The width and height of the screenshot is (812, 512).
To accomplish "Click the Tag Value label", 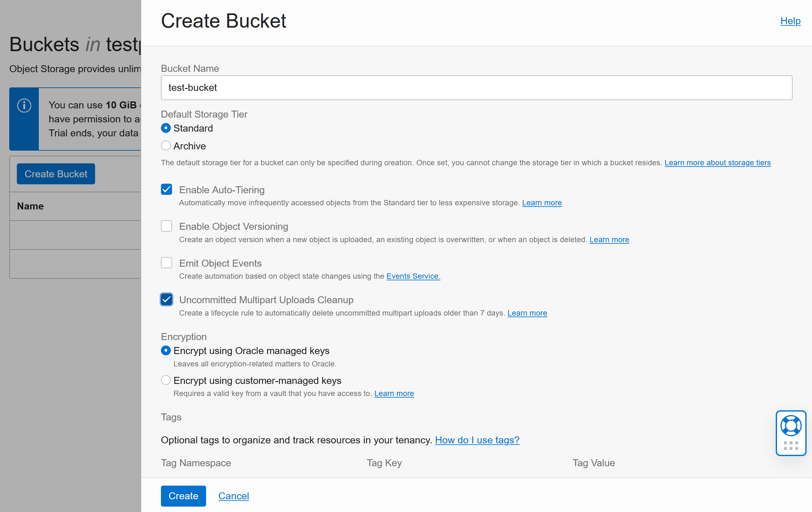I will 594,463.
